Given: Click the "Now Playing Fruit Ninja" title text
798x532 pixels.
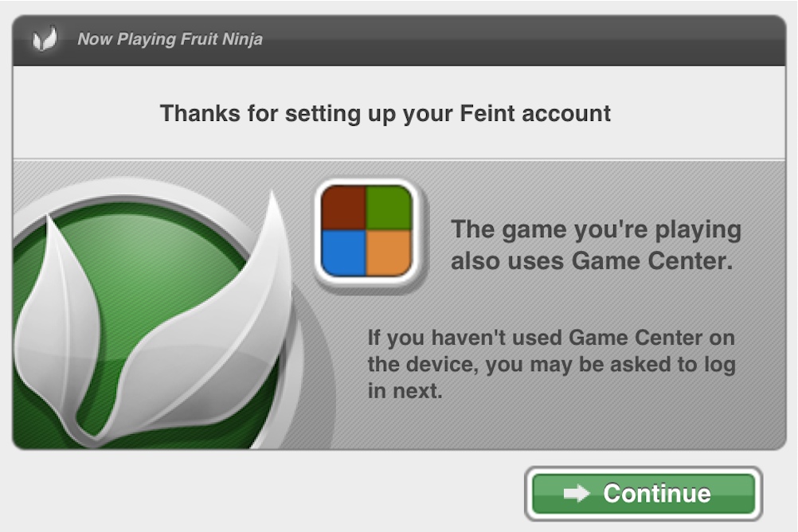Looking at the screenshot, I should (x=170, y=39).
